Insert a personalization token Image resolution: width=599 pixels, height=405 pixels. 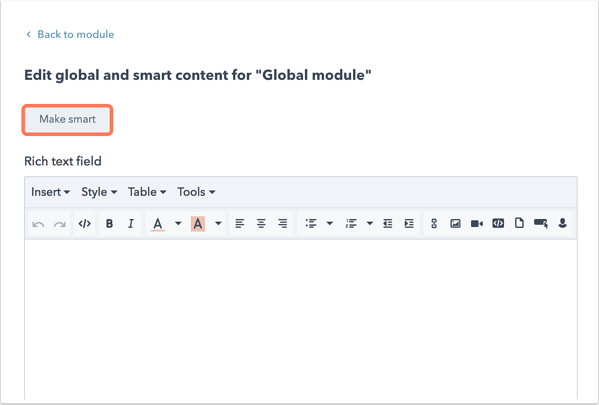pyautogui.click(x=562, y=223)
